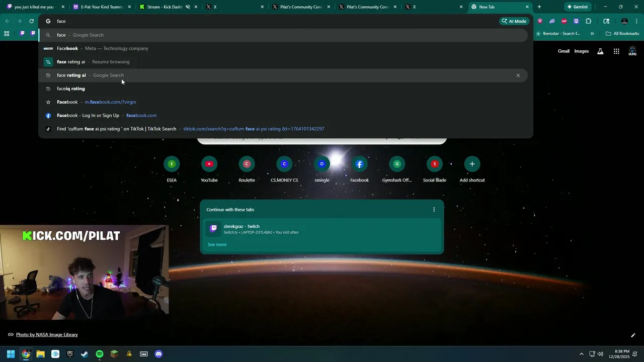Open the Gymshark shortcut

tap(397, 170)
